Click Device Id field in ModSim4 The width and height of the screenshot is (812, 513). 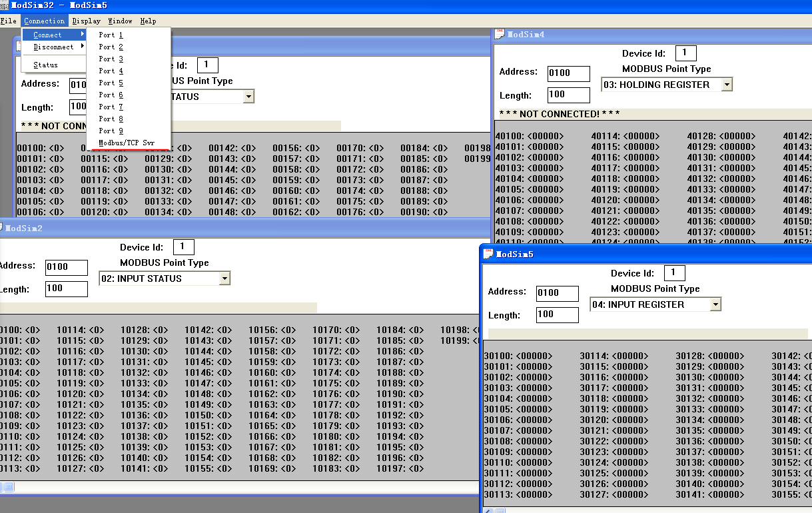tap(685, 53)
